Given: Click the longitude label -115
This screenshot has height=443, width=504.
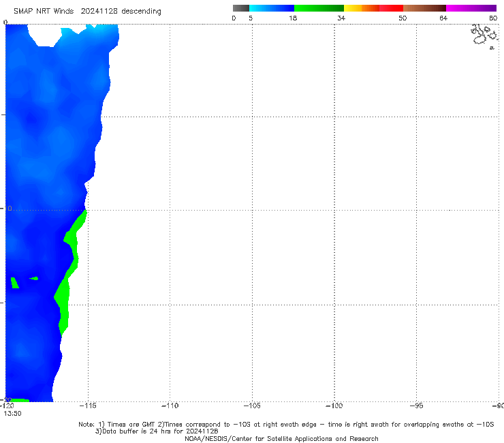Looking at the screenshot, I should click(88, 406).
